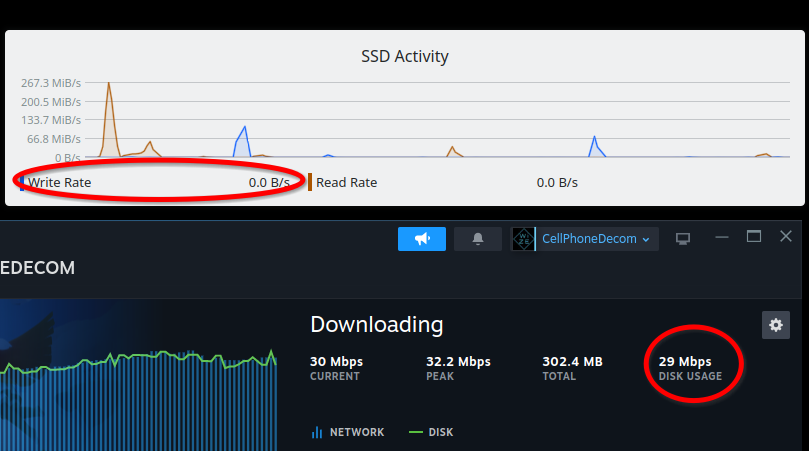Viewport: 809px width, 451px height.
Task: Click the Downloading status heading
Action: pos(376,324)
